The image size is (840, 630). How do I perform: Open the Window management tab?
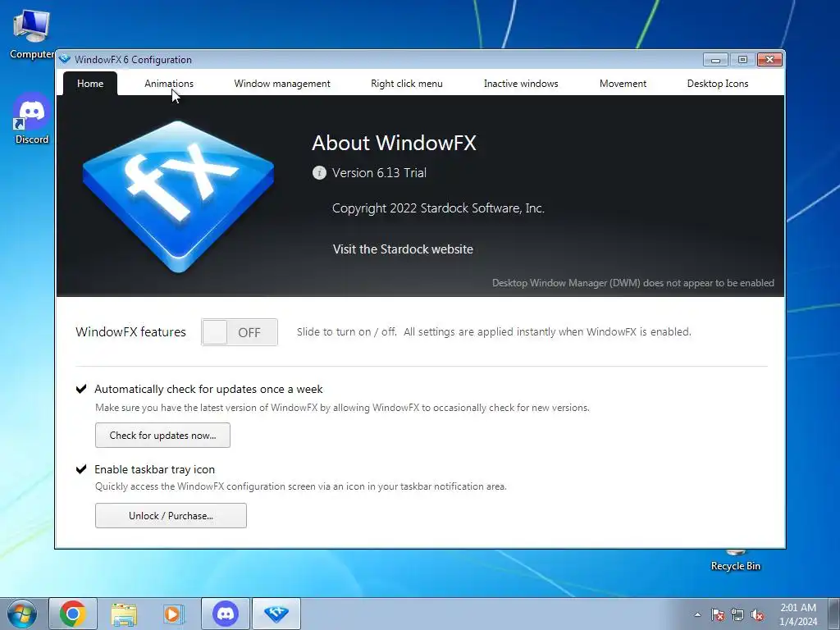pyautogui.click(x=282, y=84)
